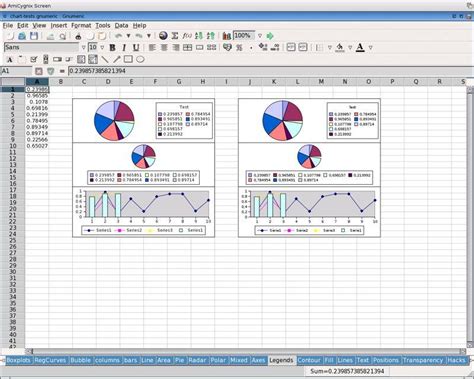Click the green arrow icon beside zoom
This screenshot has width=474, height=379.
(270, 36)
